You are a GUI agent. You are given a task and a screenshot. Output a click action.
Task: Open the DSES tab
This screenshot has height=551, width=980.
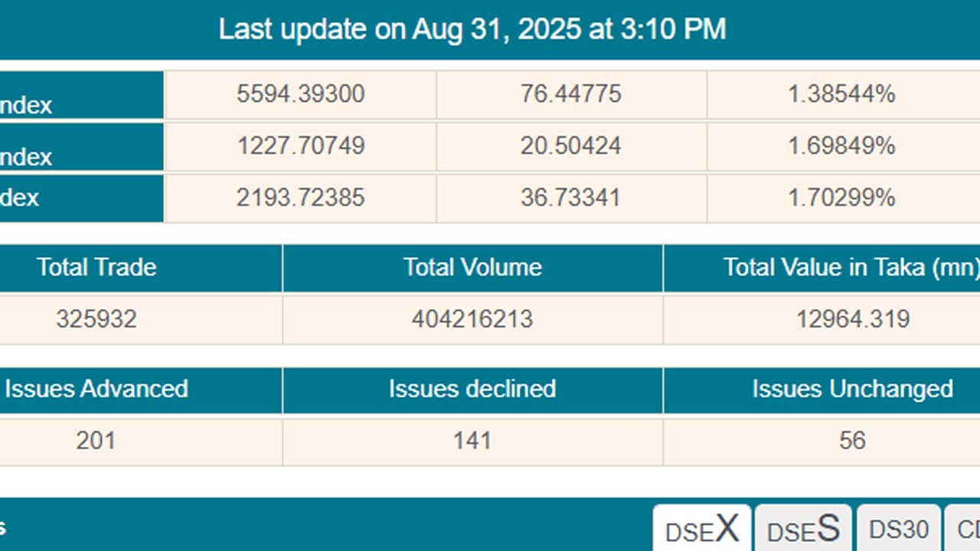point(803,529)
